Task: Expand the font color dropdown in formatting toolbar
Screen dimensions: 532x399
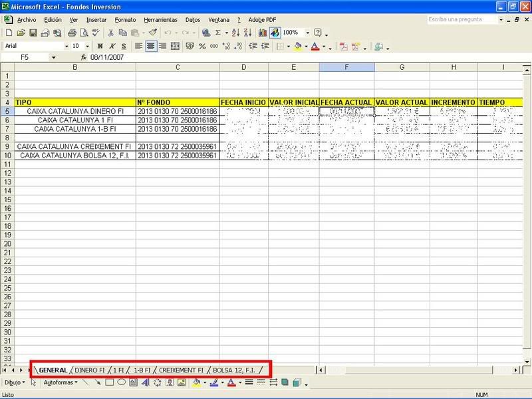Action: click(x=324, y=46)
